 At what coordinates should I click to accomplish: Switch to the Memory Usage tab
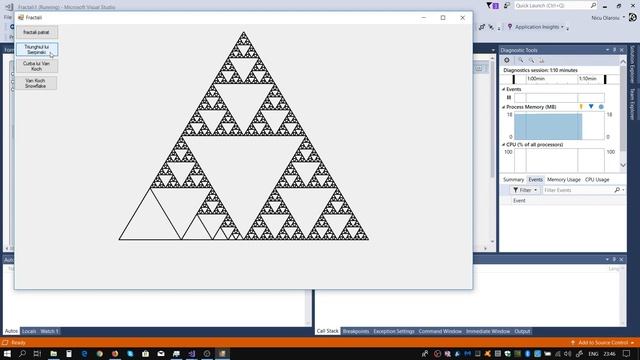pos(563,180)
